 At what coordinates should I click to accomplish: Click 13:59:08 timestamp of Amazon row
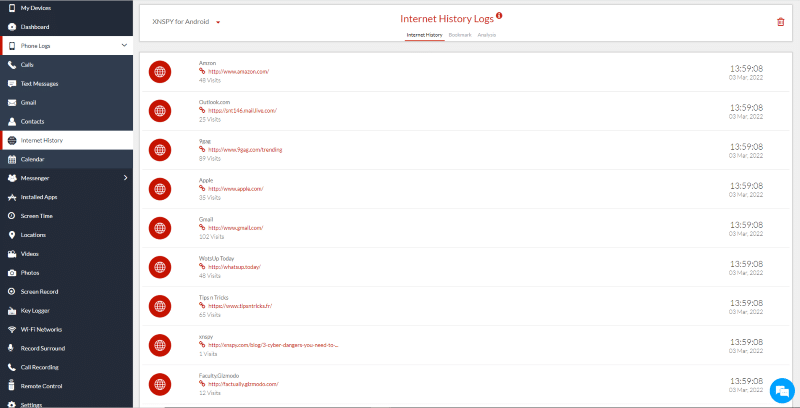click(x=746, y=68)
